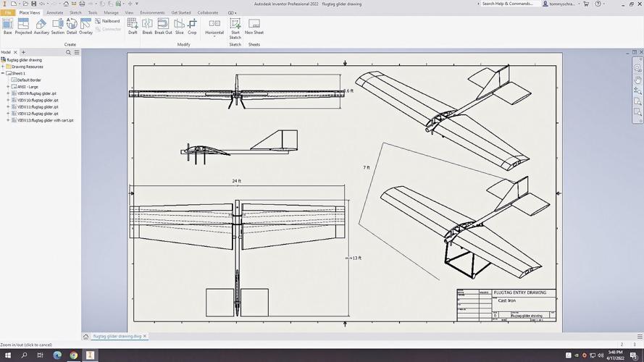Select Default Border in the model tree
This screenshot has height=362, width=644.
[x=29, y=80]
